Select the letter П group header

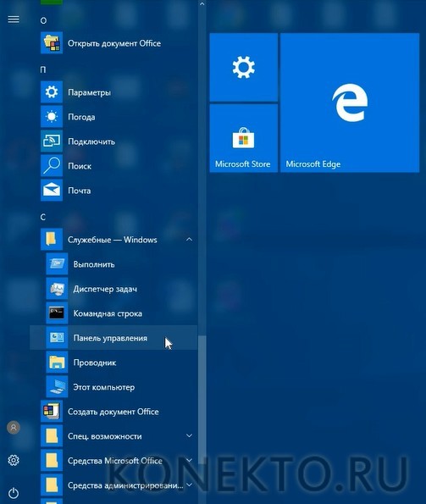[x=43, y=69]
